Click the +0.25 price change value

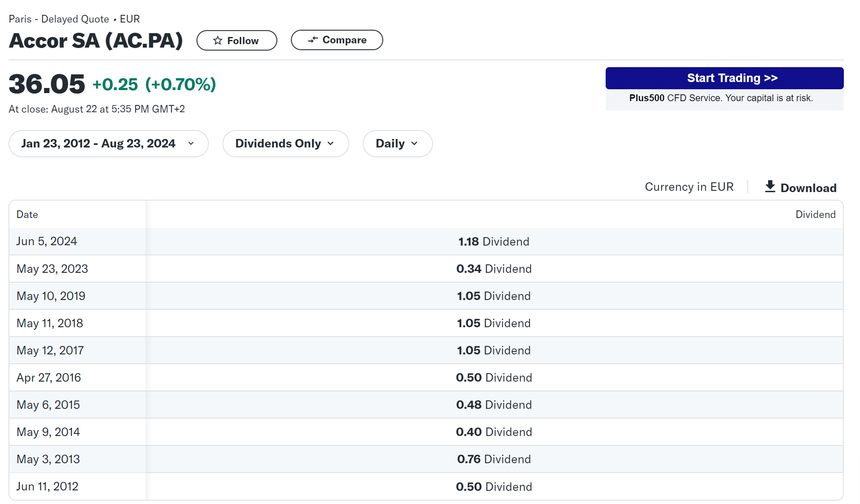pyautogui.click(x=115, y=85)
